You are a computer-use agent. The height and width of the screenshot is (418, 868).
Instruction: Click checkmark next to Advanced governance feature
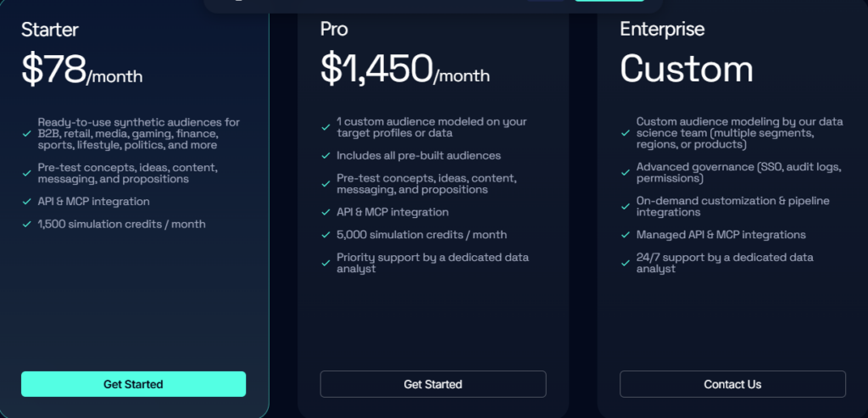pyautogui.click(x=626, y=173)
